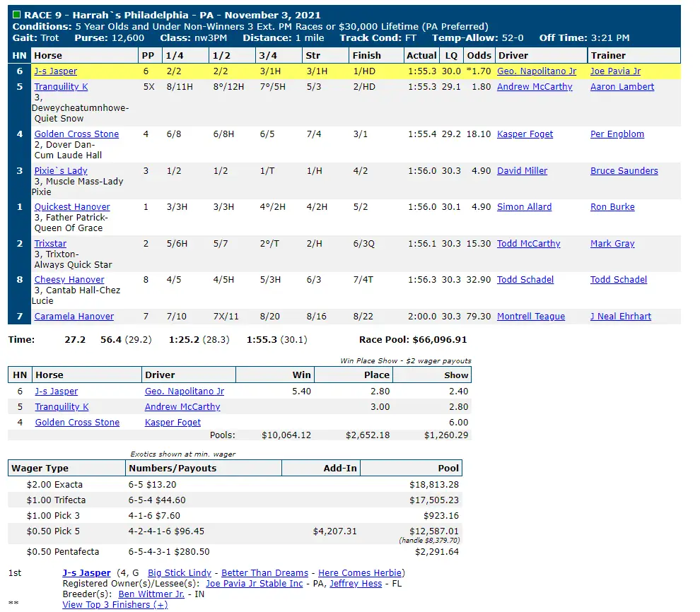Open the Here Comes Herbie link

pos(360,572)
